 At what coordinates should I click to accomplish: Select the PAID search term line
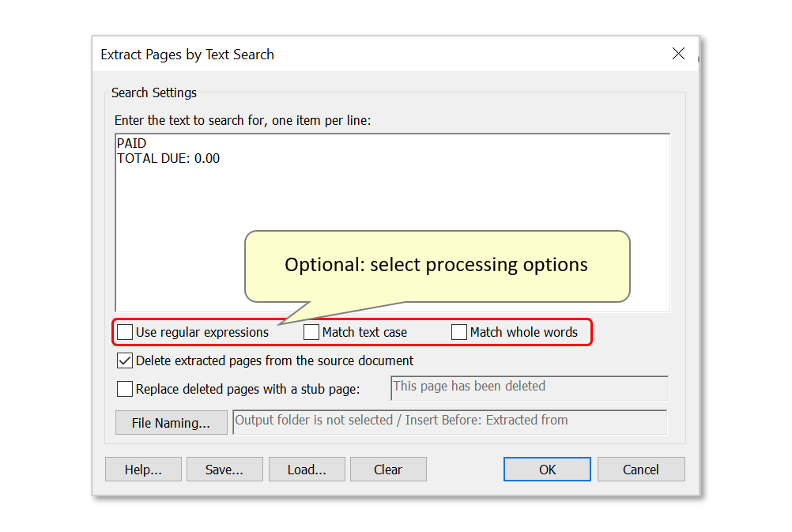(x=131, y=143)
